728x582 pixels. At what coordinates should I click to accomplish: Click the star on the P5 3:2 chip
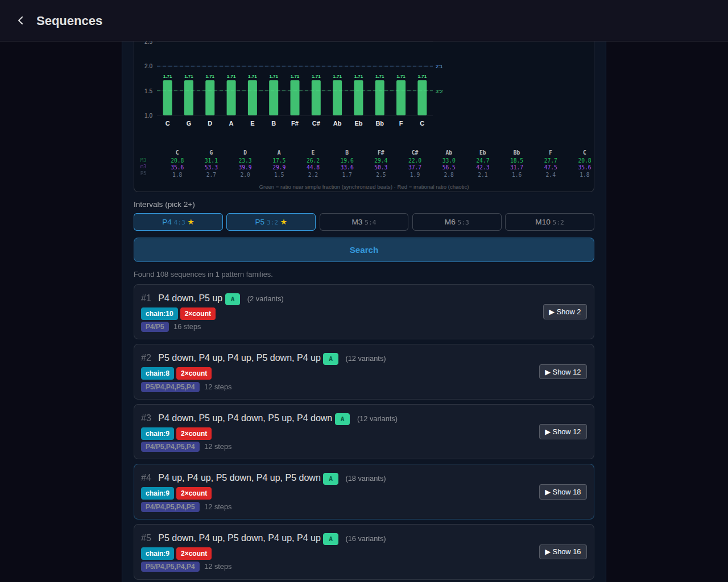pos(285,222)
